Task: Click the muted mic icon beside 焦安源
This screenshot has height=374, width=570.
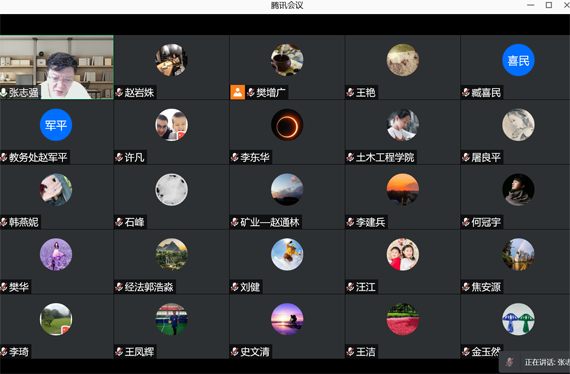Action: click(466, 287)
